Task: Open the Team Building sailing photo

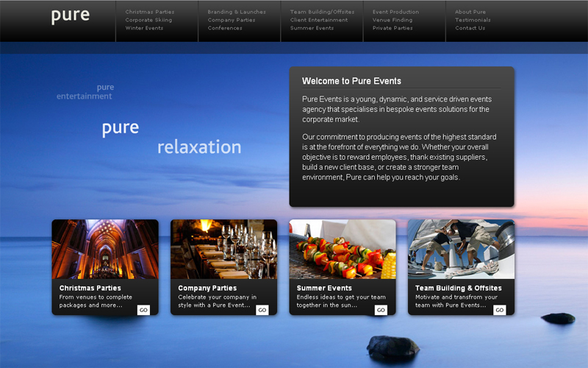Action: click(x=461, y=249)
